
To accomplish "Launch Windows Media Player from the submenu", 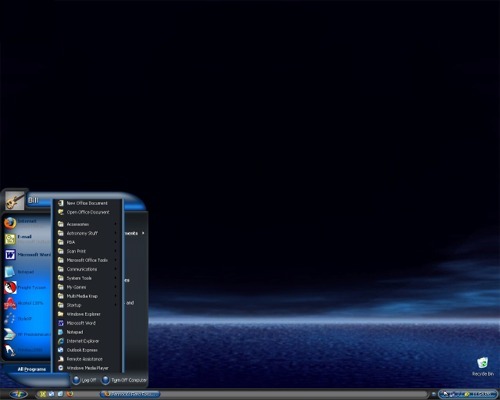I will pyautogui.click(x=88, y=368).
